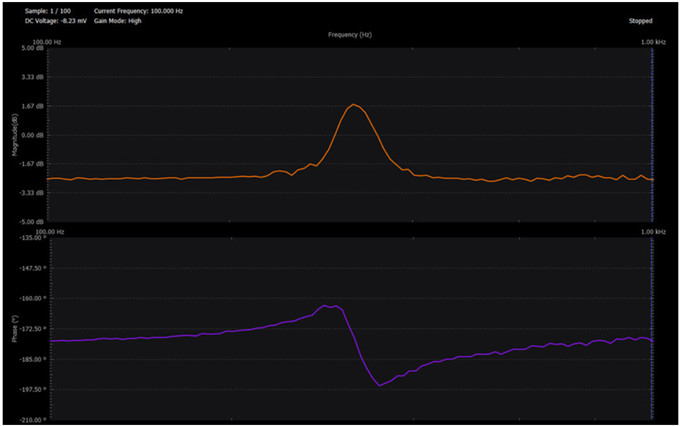Click phase plot's 100.00 Hz start label
The image size is (680, 426).
49,232
